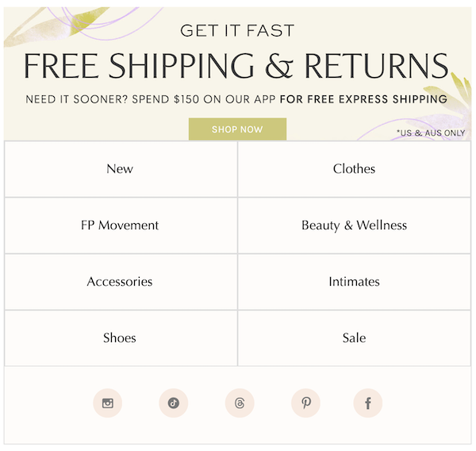The height and width of the screenshot is (451, 476).
Task: View the Sale category
Action: (355, 338)
